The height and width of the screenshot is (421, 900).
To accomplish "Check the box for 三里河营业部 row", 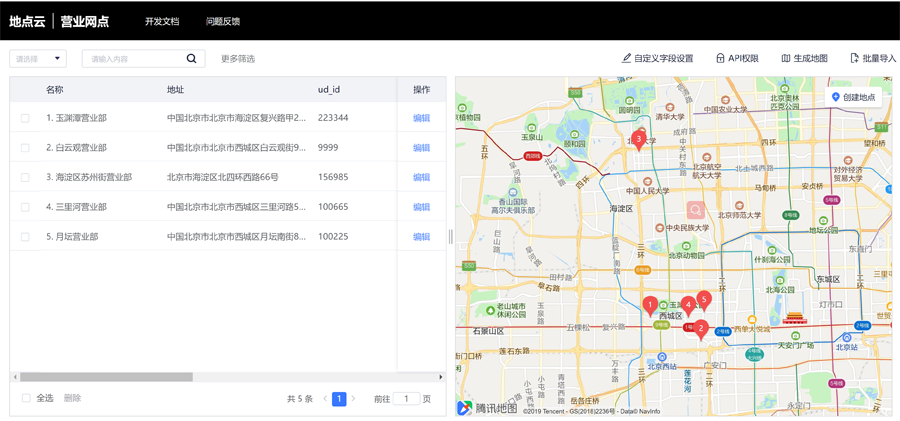I will 26,207.
